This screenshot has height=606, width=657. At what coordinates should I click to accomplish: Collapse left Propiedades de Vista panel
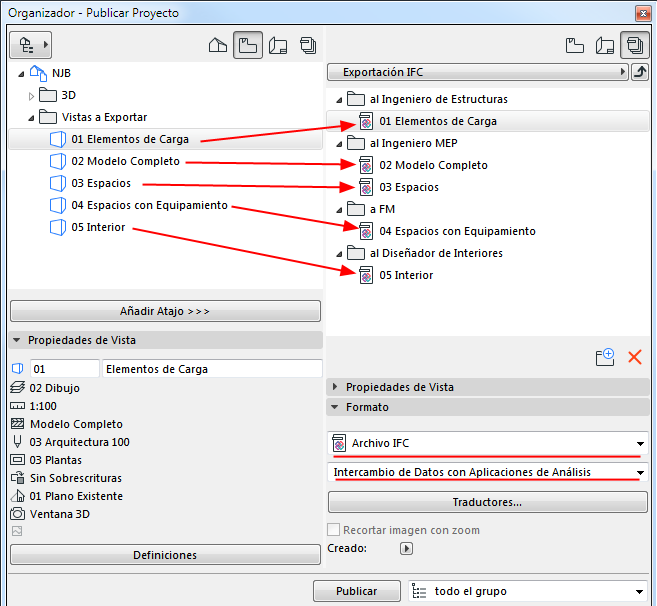point(16,340)
